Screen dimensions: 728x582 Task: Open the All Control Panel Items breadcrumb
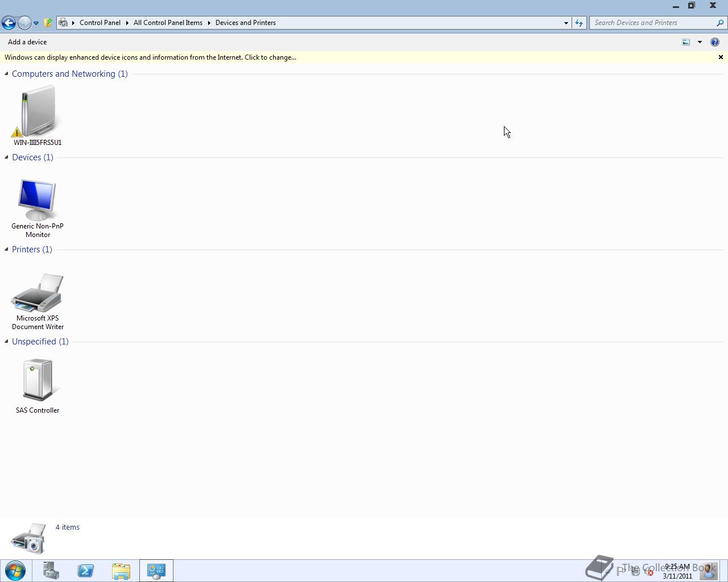pyautogui.click(x=168, y=23)
